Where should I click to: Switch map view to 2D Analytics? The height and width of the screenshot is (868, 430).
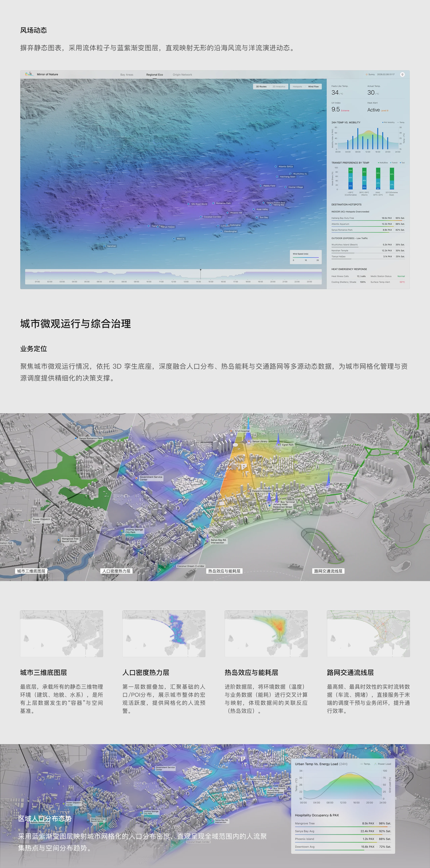(279, 87)
